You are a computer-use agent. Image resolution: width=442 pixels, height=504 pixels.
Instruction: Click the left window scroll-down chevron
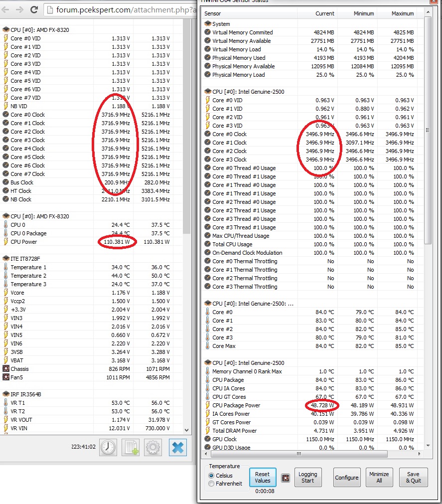click(187, 430)
